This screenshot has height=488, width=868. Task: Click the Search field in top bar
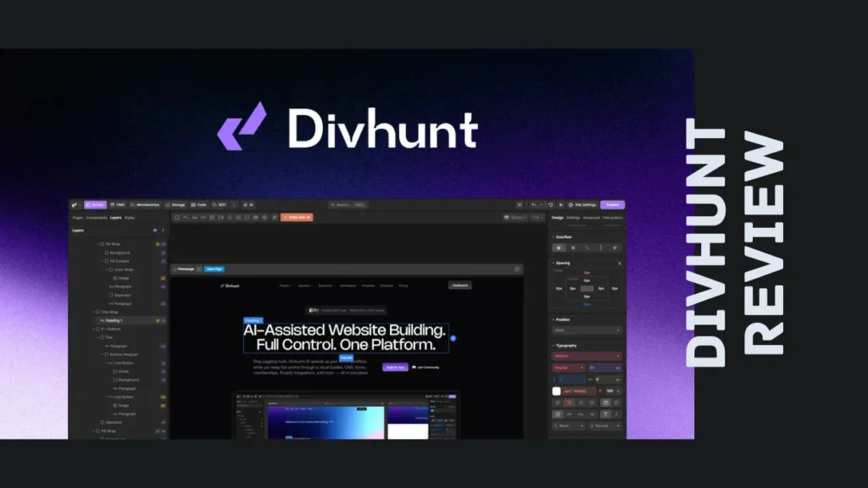coord(348,205)
